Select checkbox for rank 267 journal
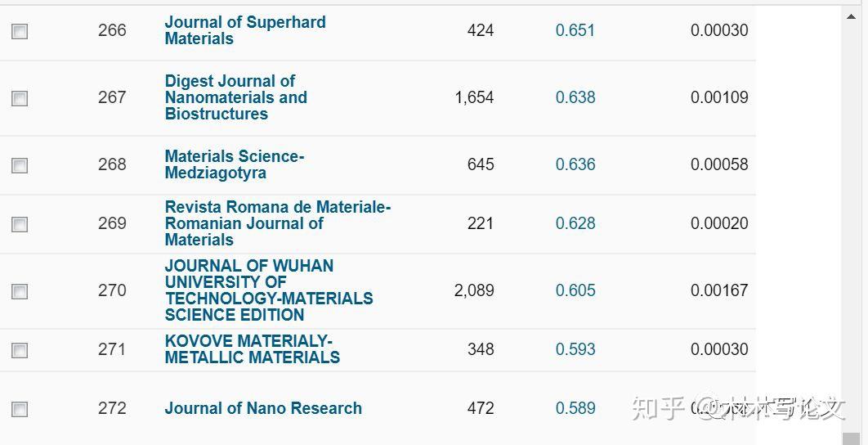Screen dimensions: 868x445 [20, 99]
